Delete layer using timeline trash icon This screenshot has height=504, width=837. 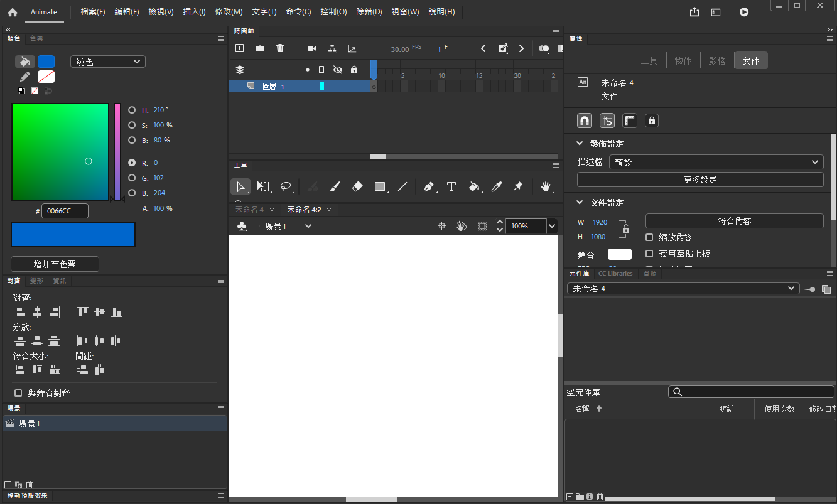280,48
